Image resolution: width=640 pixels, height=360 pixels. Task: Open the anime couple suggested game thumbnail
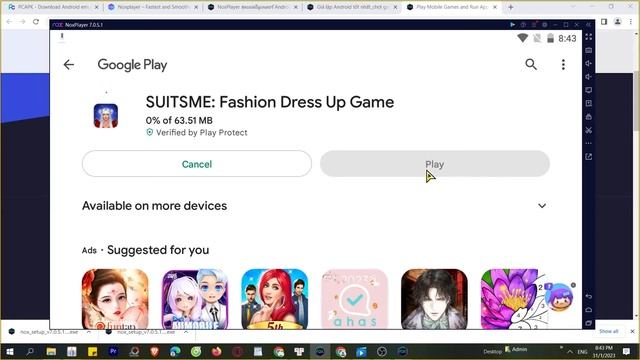(x=195, y=299)
